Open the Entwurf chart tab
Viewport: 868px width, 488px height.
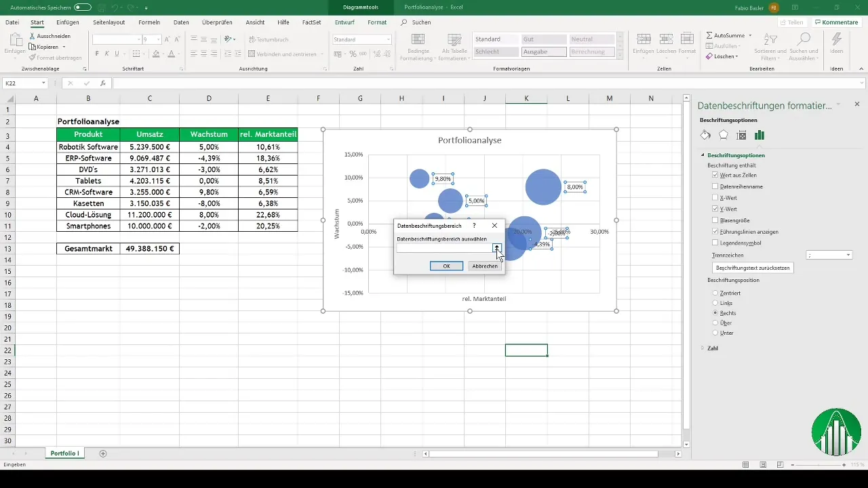coord(344,22)
